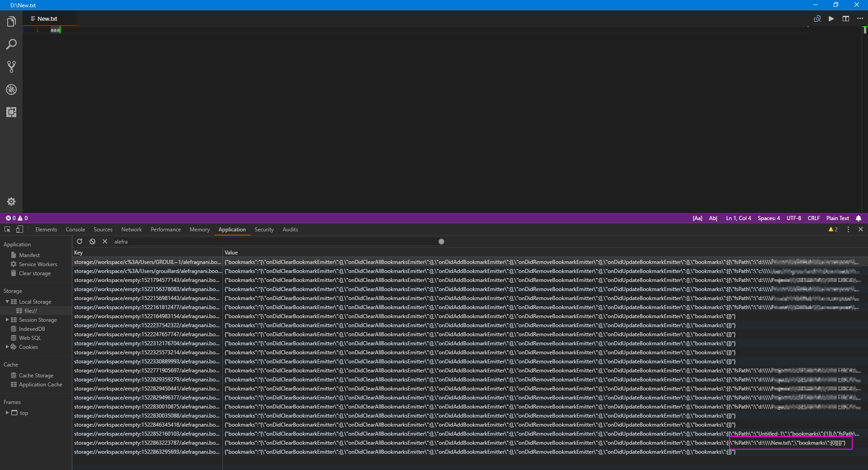This screenshot has width=868, height=470.
Task: Select the Search icon in activity bar
Action: (11, 44)
